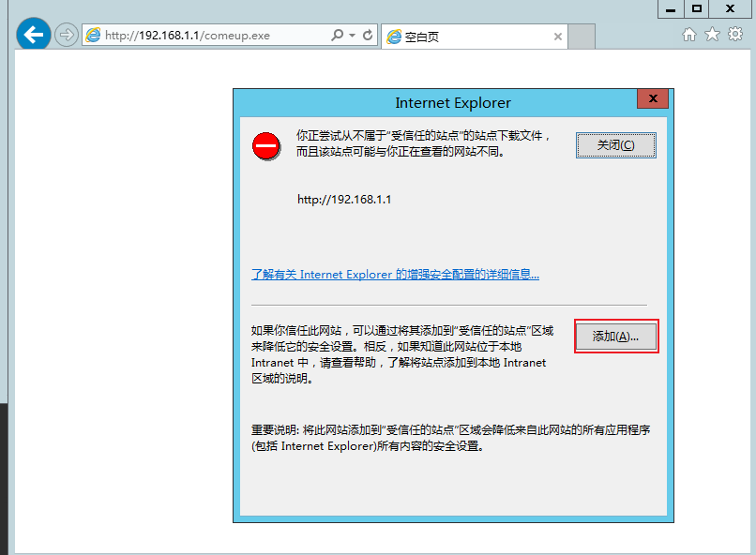This screenshot has width=756, height=555.
Task: Close the Internet Explorer dialog with red X
Action: pyautogui.click(x=653, y=98)
